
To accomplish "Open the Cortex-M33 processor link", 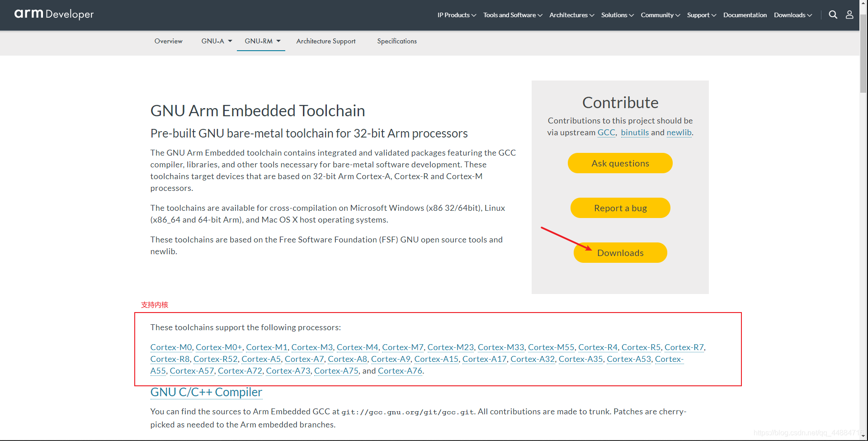I will coord(501,347).
